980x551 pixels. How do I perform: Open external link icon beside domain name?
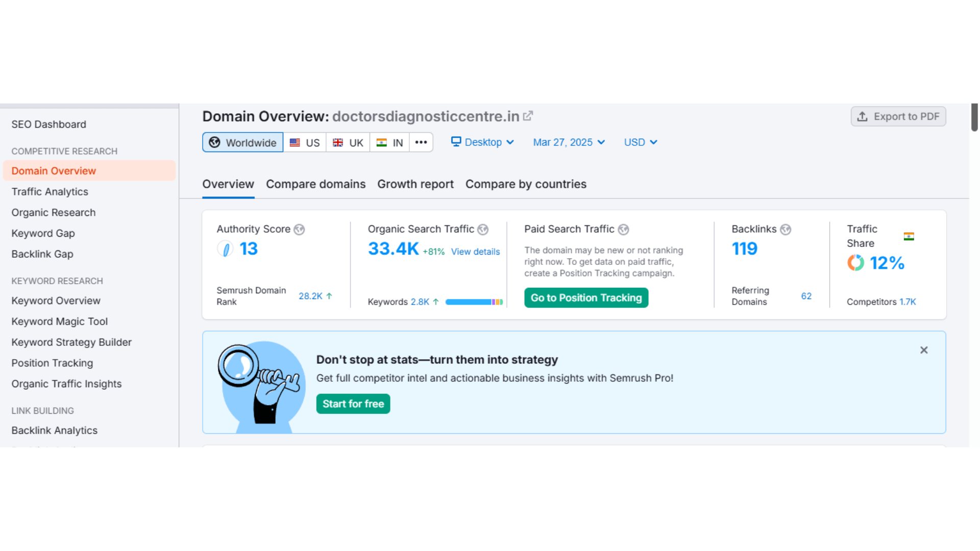(528, 116)
